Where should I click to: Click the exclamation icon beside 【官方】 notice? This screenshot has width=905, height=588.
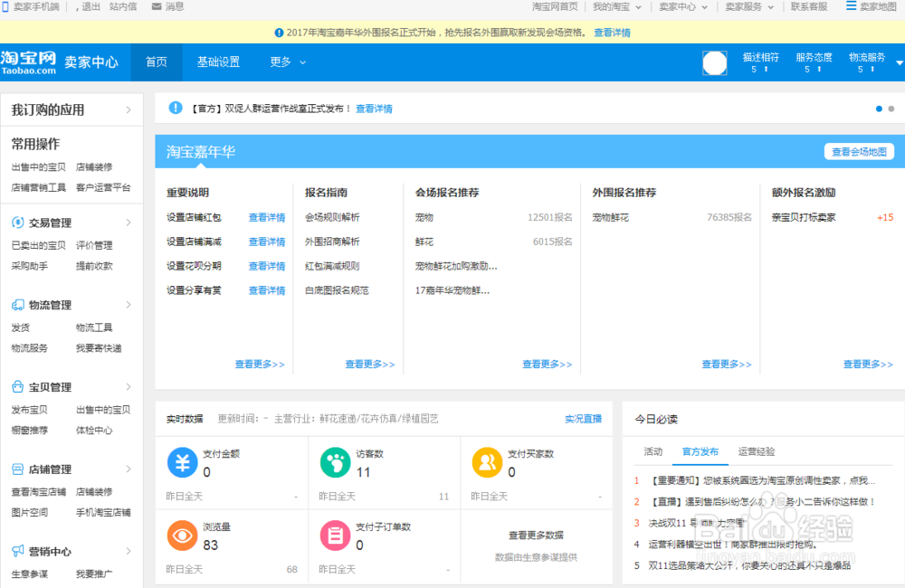[176, 108]
